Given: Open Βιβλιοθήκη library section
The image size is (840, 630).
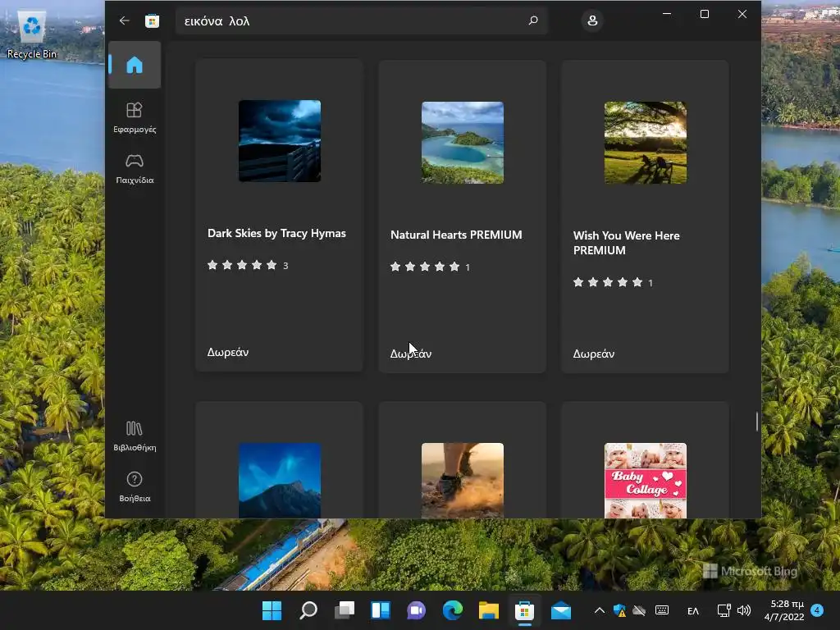Looking at the screenshot, I should [135, 436].
